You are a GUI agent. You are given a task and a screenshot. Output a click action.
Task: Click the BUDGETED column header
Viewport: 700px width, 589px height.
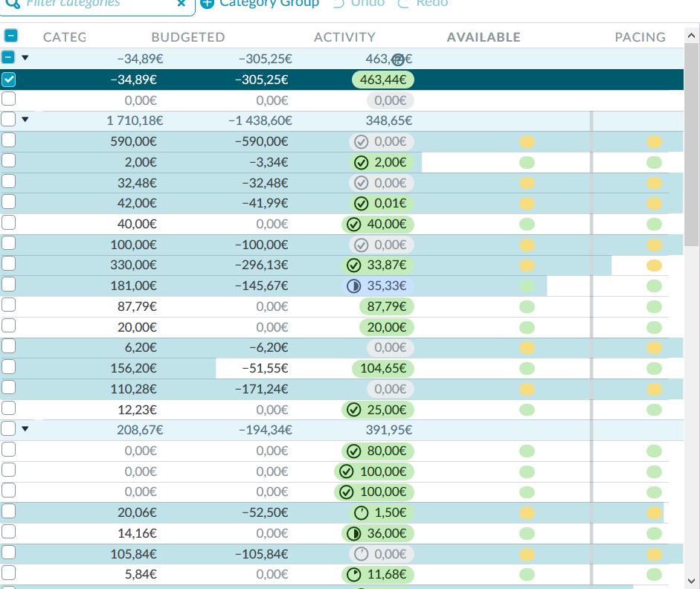coord(188,37)
